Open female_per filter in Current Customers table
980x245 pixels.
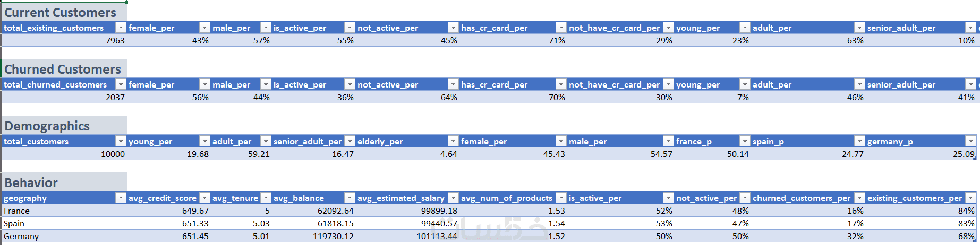click(204, 28)
